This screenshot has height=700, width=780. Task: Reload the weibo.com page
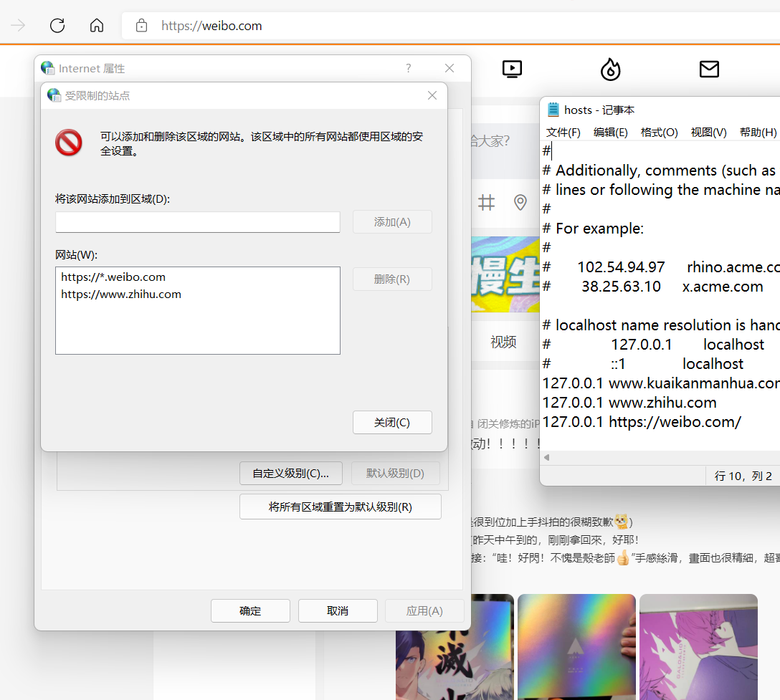click(57, 25)
